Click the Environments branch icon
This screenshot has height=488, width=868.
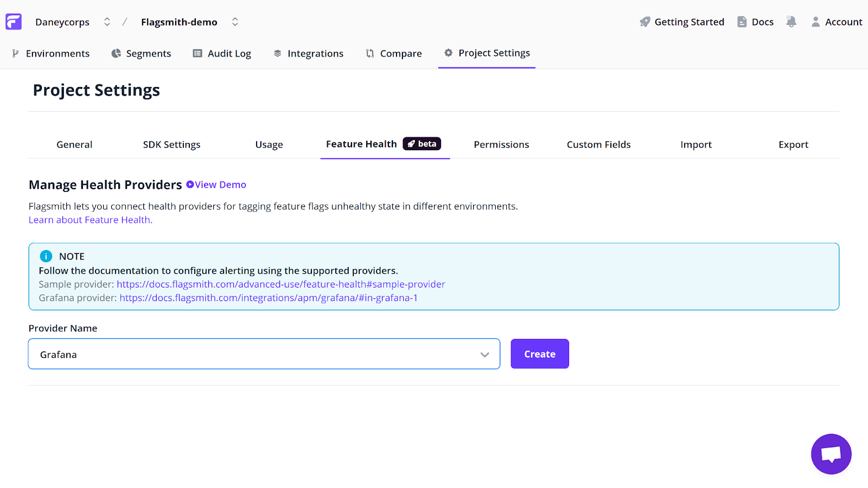(15, 53)
